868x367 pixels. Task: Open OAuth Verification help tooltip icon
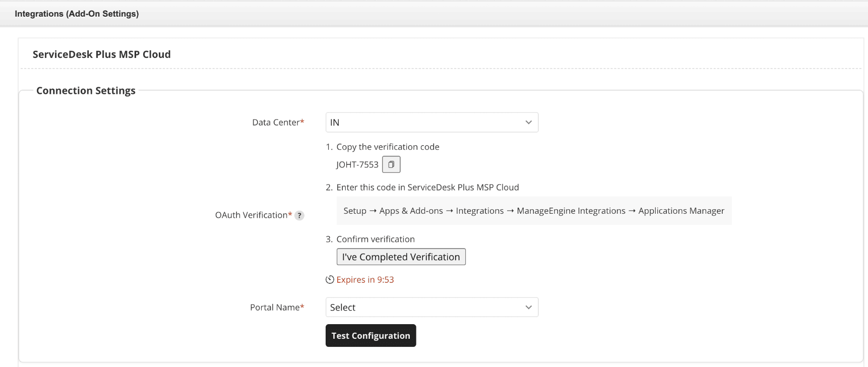coord(299,215)
